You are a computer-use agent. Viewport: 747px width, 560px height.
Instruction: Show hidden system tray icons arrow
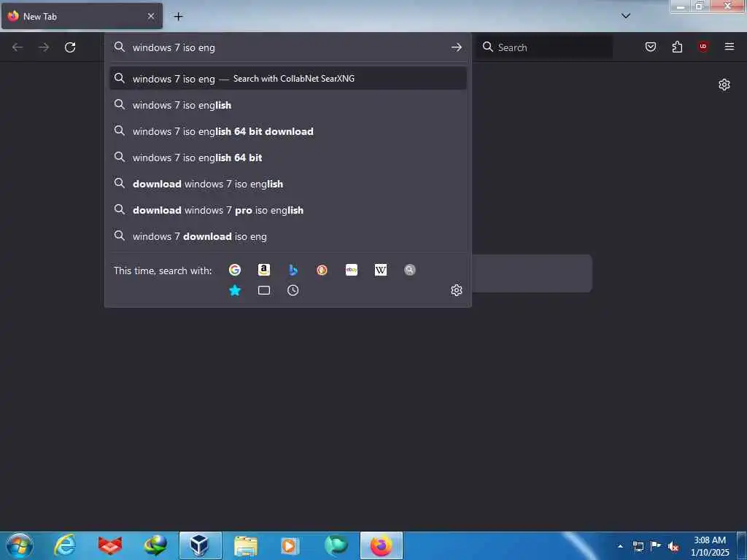pos(620,546)
